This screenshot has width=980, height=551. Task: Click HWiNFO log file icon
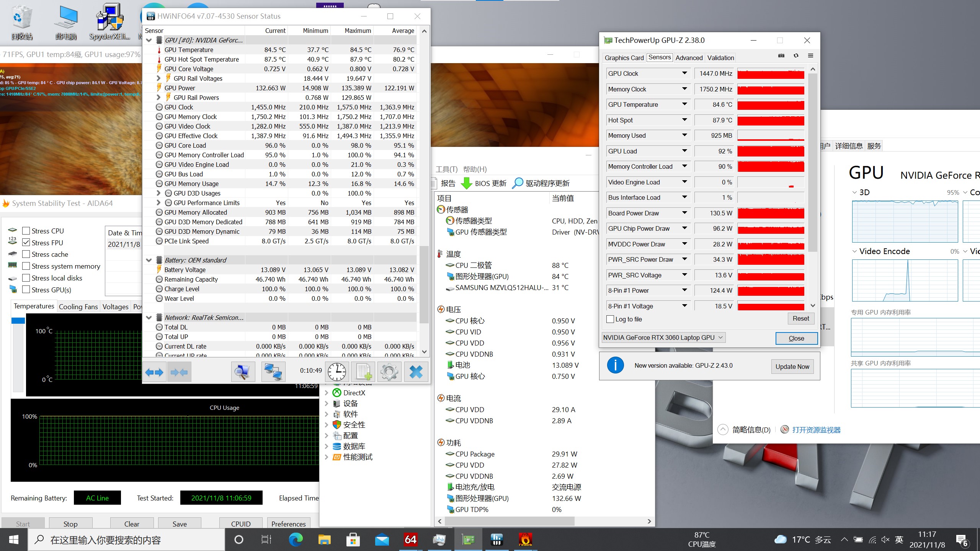pos(363,372)
